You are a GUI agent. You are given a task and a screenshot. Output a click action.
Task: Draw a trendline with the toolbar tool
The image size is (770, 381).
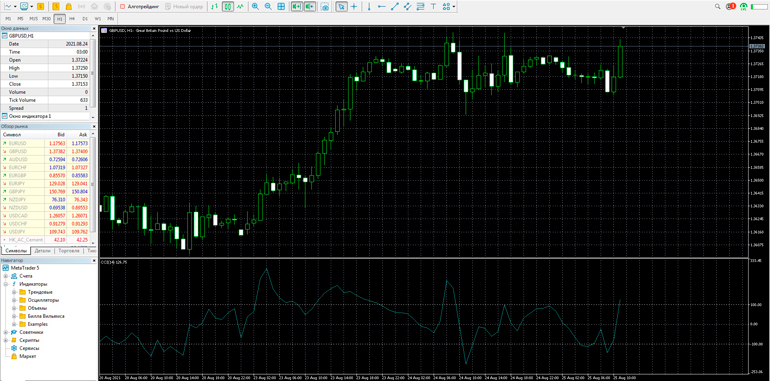coord(394,7)
